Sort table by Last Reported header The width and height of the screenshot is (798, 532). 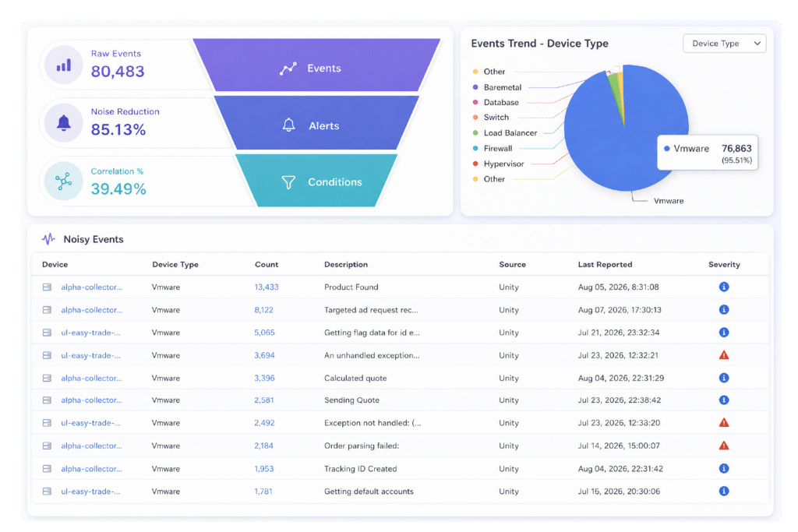click(x=605, y=265)
